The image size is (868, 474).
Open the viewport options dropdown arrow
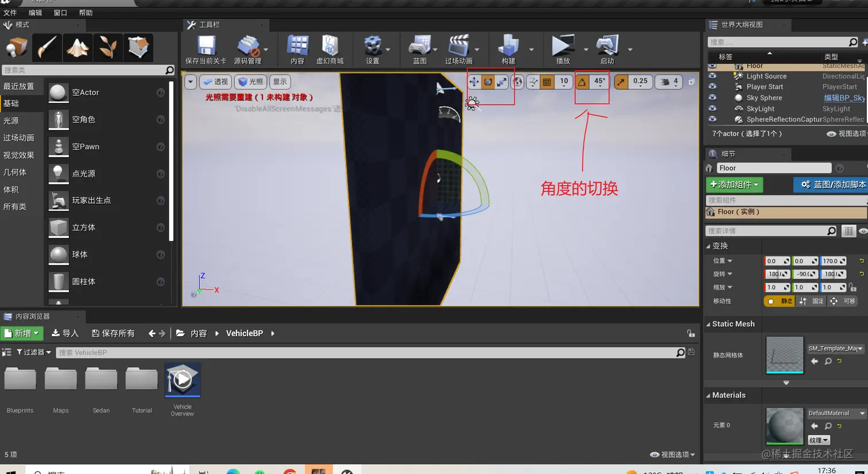(x=190, y=82)
